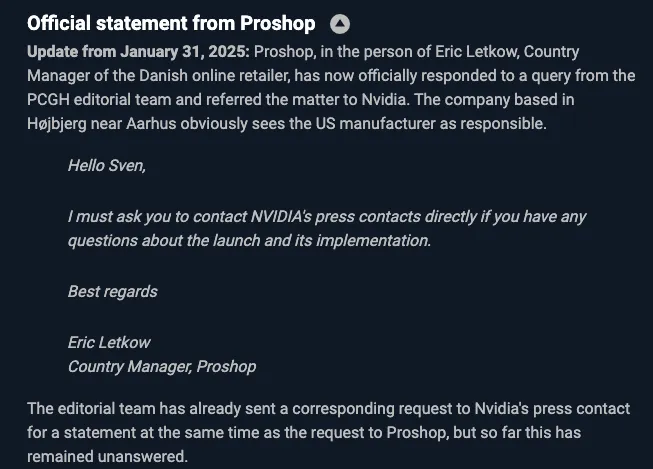
Task: Click the 'Best regards' line in the quote
Action: pyautogui.click(x=113, y=292)
